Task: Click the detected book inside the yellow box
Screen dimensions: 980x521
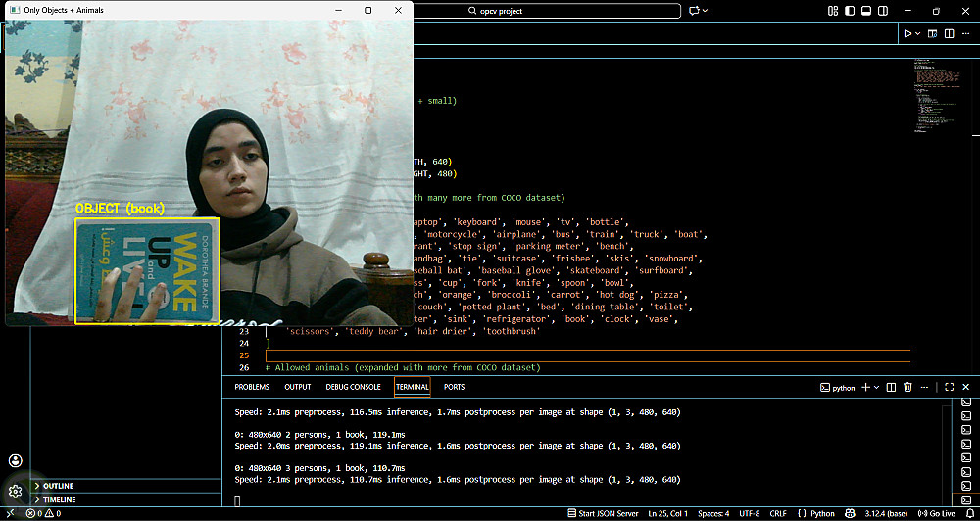Action: tap(148, 271)
